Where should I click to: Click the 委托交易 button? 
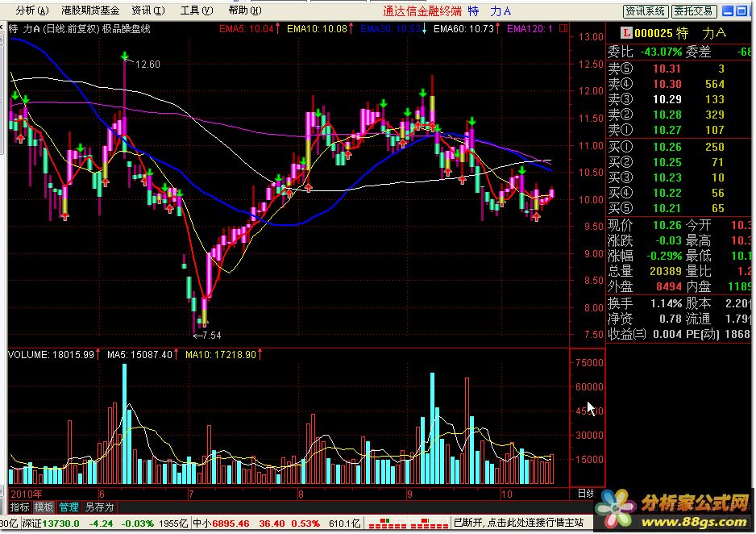pyautogui.click(x=694, y=10)
